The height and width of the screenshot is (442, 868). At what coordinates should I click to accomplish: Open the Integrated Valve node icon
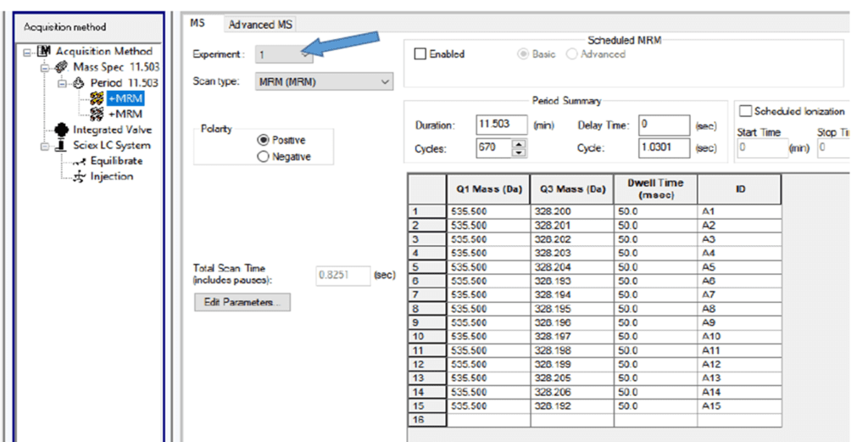[x=61, y=130]
